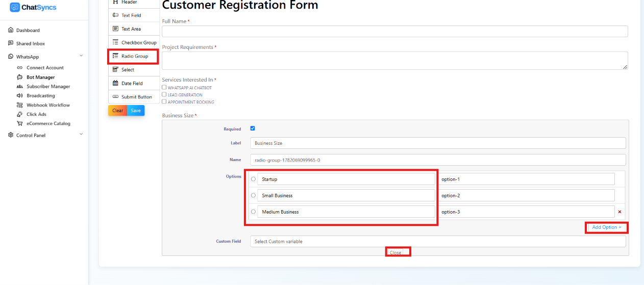Open Webhook Workflow link
The width and height of the screenshot is (644, 285).
pos(48,105)
